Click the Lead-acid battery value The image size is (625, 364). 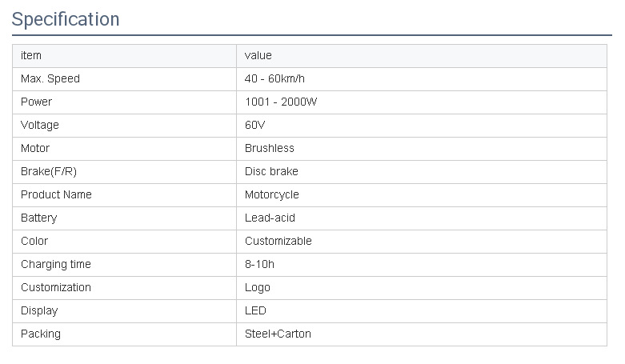click(x=270, y=218)
